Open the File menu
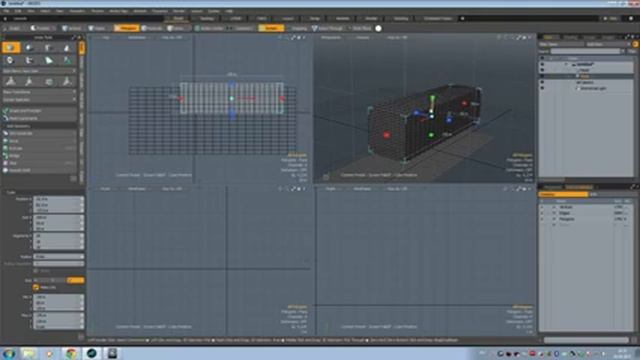 pyautogui.click(x=6, y=11)
